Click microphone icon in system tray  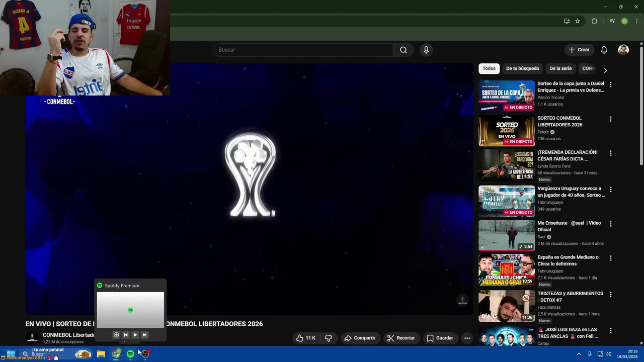(x=590, y=354)
